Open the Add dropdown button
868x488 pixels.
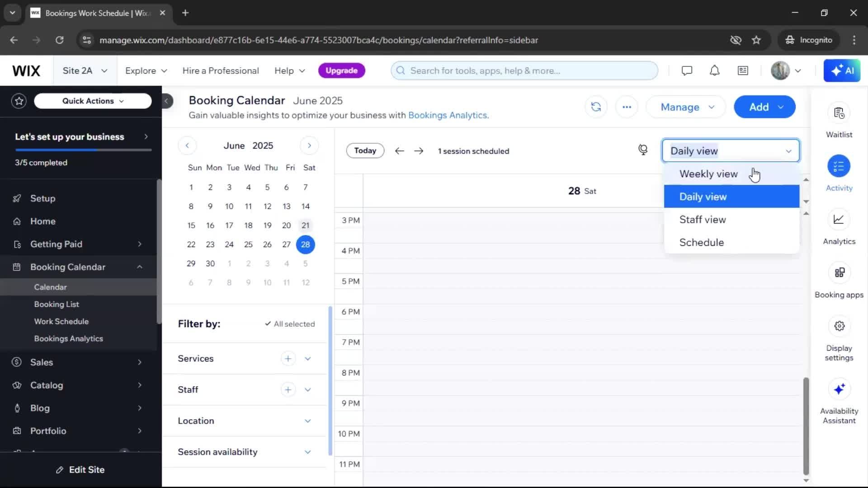[764, 107]
